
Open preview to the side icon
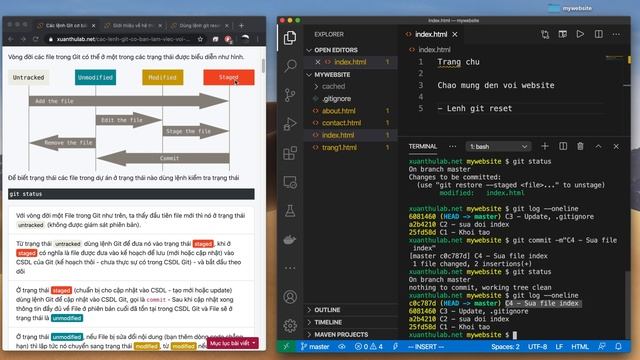pos(562,34)
